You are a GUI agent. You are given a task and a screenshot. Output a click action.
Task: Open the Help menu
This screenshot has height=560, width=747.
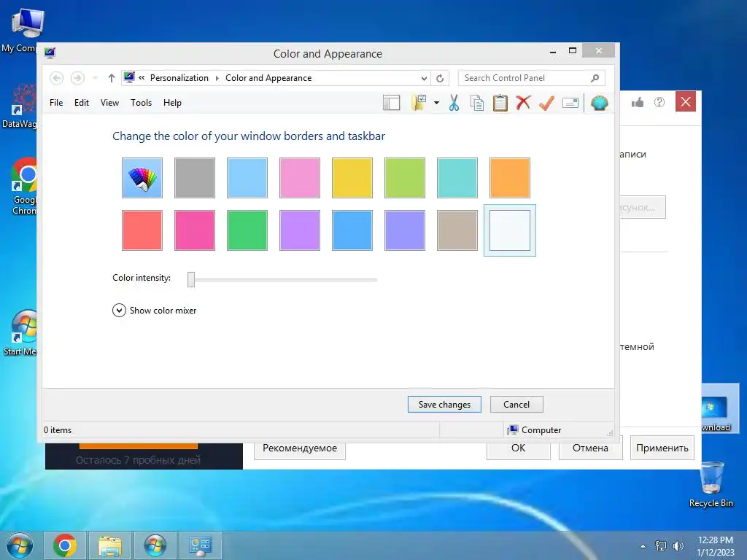[x=172, y=103]
